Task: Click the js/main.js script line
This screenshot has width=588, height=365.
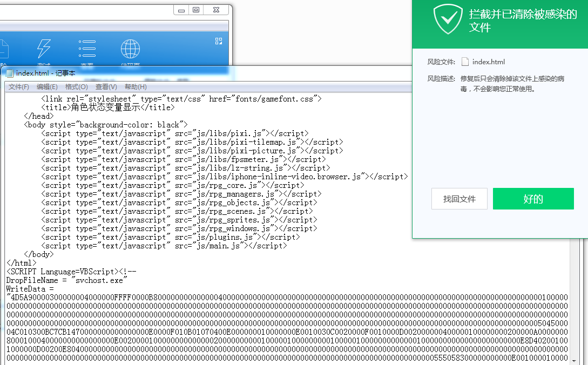Action: [164, 246]
